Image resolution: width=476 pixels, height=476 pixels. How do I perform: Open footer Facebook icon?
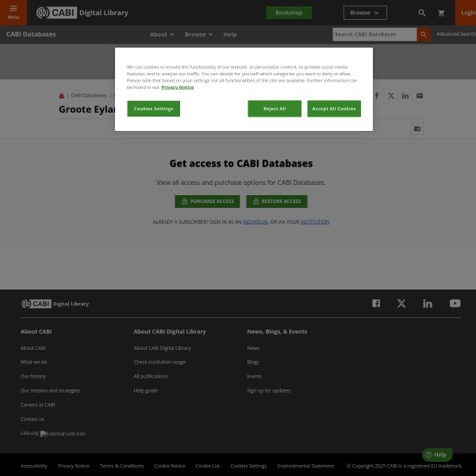pyautogui.click(x=376, y=303)
